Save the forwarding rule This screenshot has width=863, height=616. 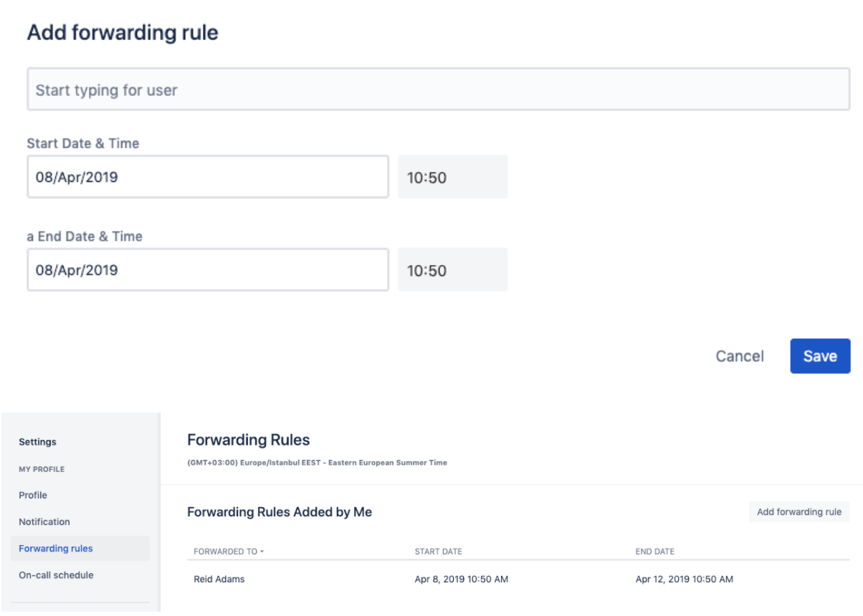(820, 356)
